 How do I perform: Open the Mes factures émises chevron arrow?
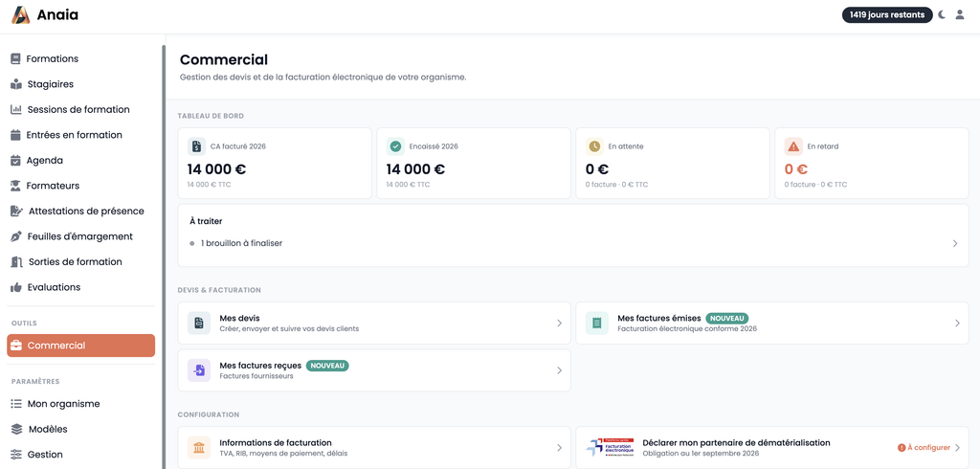[x=957, y=323]
